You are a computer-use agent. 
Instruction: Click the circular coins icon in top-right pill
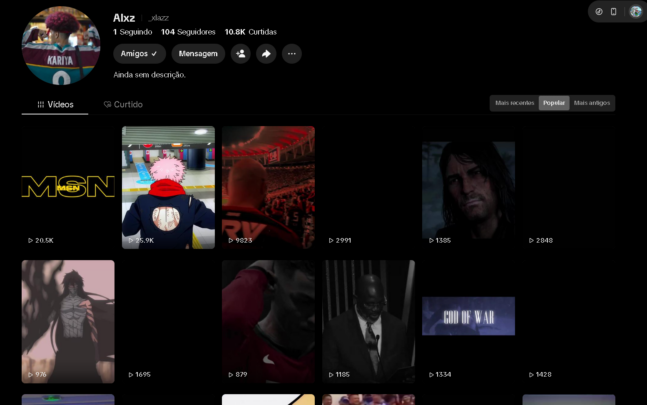599,12
